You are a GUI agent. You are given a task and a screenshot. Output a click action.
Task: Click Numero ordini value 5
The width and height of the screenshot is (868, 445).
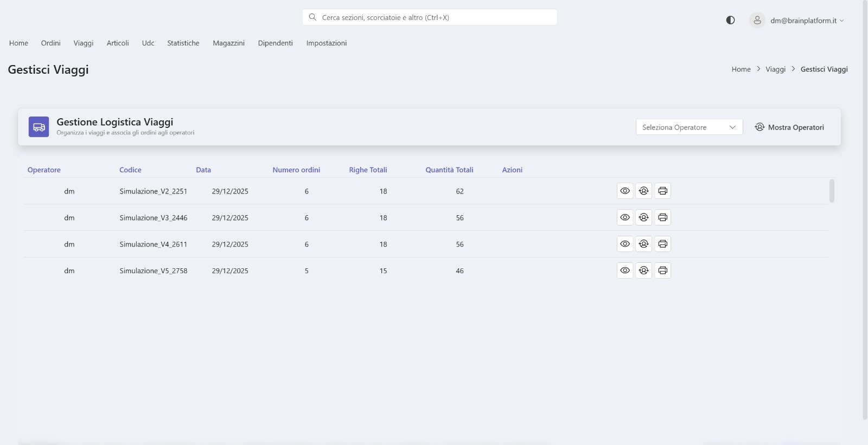[x=307, y=271]
